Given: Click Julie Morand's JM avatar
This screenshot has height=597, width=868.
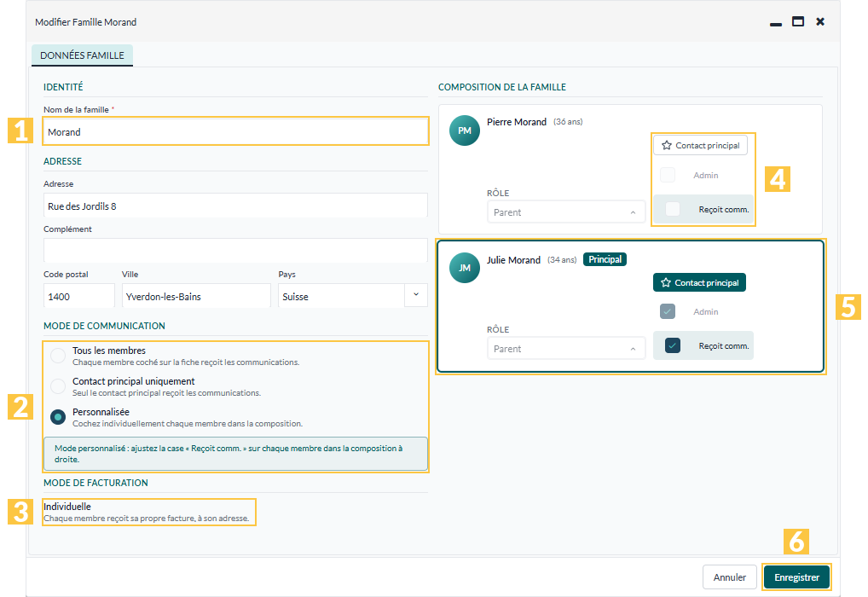Looking at the screenshot, I should [x=465, y=268].
